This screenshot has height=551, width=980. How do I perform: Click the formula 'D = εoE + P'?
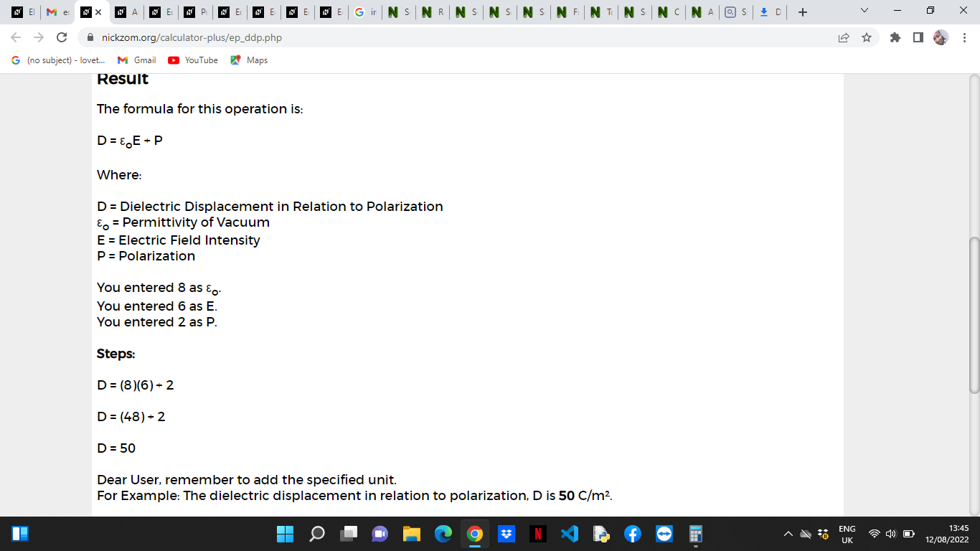pos(130,141)
